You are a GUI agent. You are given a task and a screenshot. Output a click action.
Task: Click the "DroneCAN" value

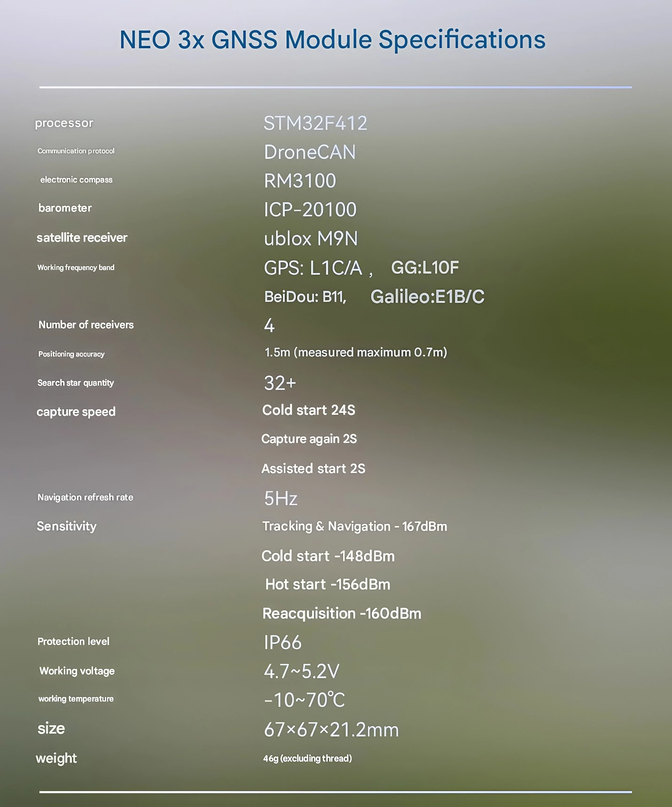pos(310,152)
